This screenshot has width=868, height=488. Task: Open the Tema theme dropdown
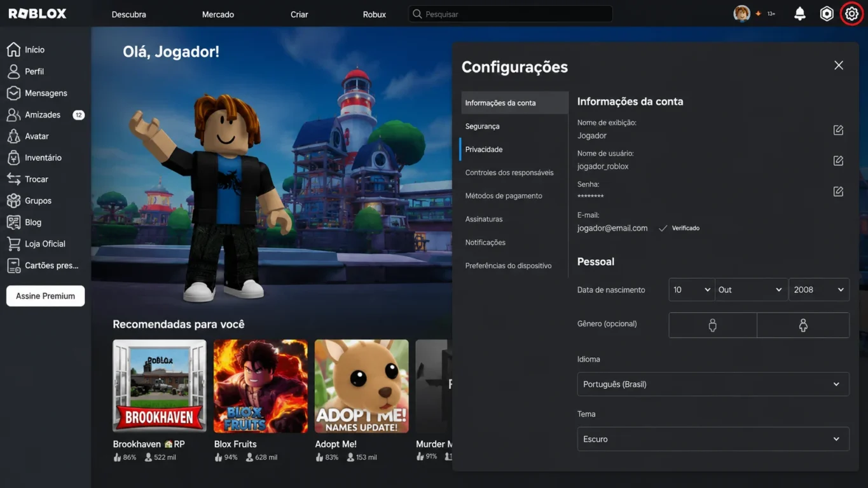[713, 439]
